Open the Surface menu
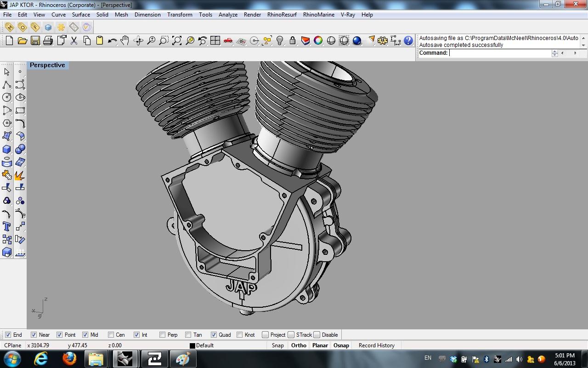Viewport: 588px width, 368px height. (81, 15)
